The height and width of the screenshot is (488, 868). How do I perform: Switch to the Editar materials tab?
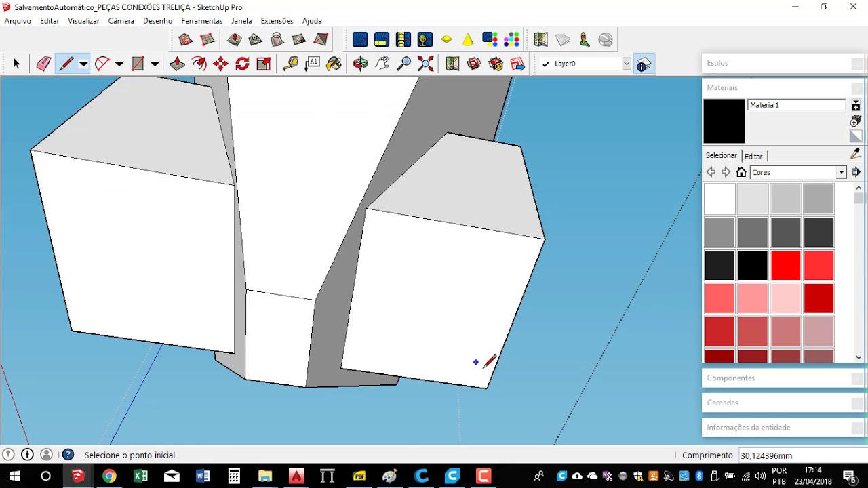pyautogui.click(x=753, y=156)
